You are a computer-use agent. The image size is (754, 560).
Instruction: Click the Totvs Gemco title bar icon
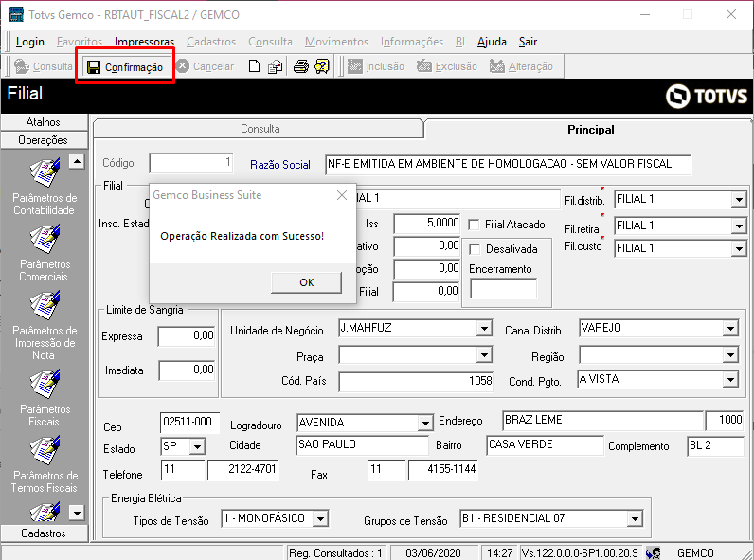[x=16, y=14]
